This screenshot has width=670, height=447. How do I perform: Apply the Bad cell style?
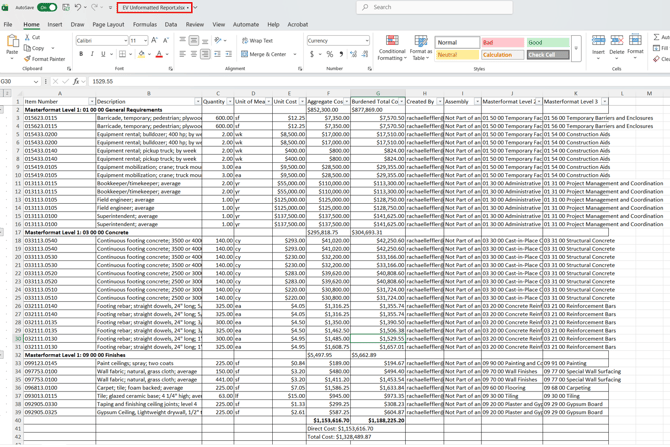click(x=502, y=43)
